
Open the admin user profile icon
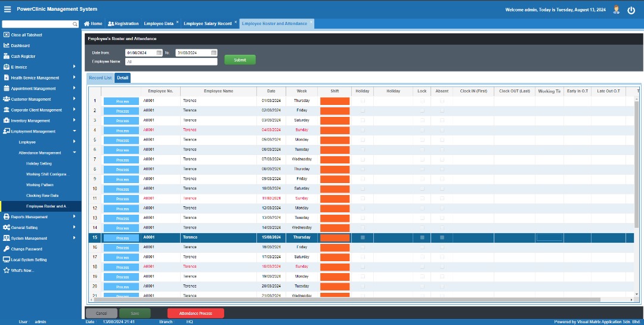pos(616,10)
